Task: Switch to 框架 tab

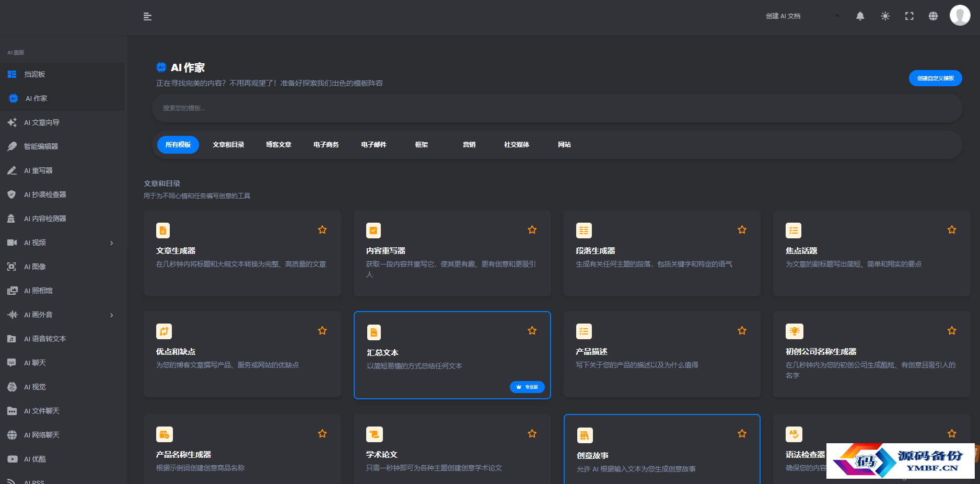Action: click(x=421, y=145)
